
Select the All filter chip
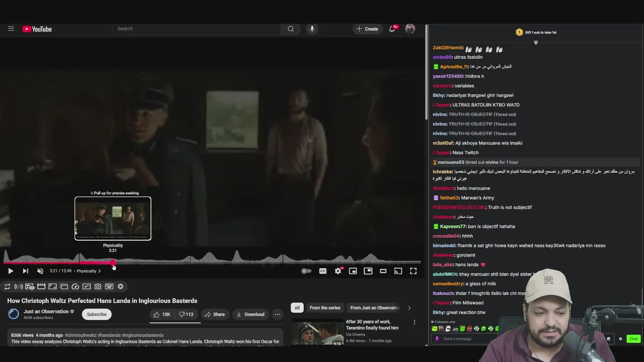297,308
